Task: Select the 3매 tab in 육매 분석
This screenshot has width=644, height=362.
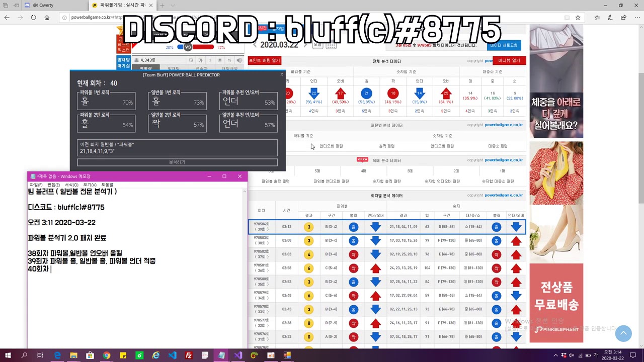Action: 410,171
